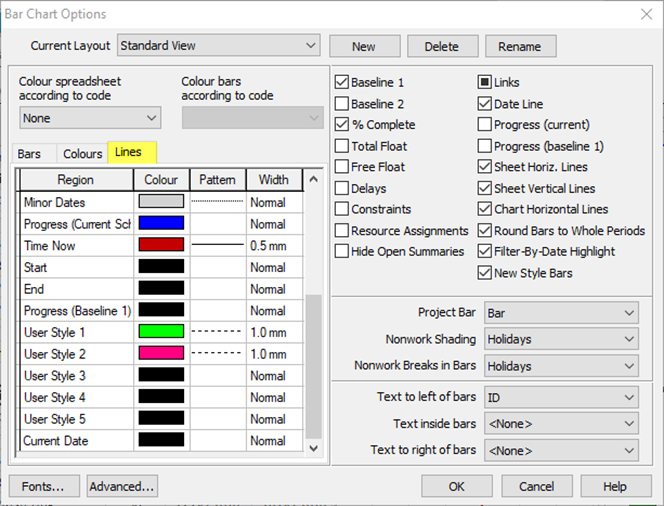Toggle Round Bars to Whole Periods
The height and width of the screenshot is (506, 664).
[x=484, y=230]
